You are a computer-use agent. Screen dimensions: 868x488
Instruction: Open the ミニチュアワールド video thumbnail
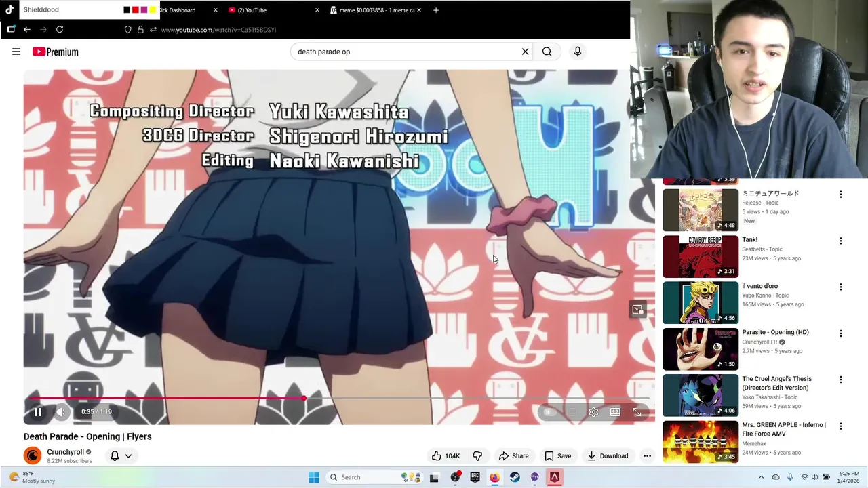point(701,210)
